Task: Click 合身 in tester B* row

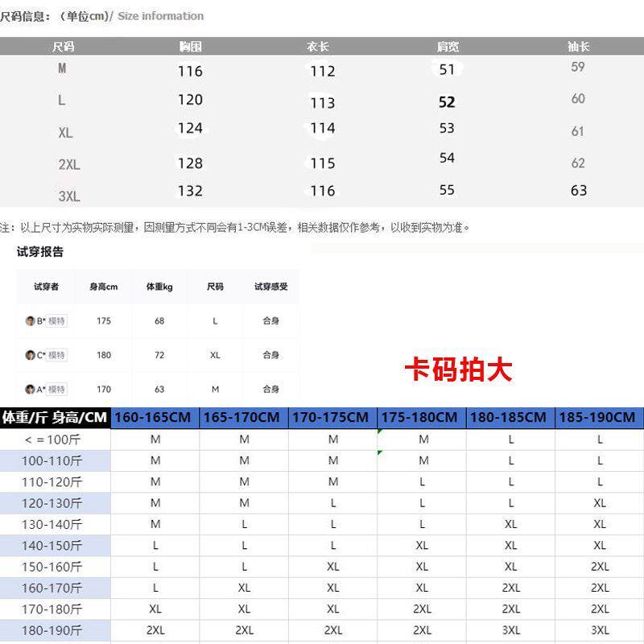Action: (271, 320)
